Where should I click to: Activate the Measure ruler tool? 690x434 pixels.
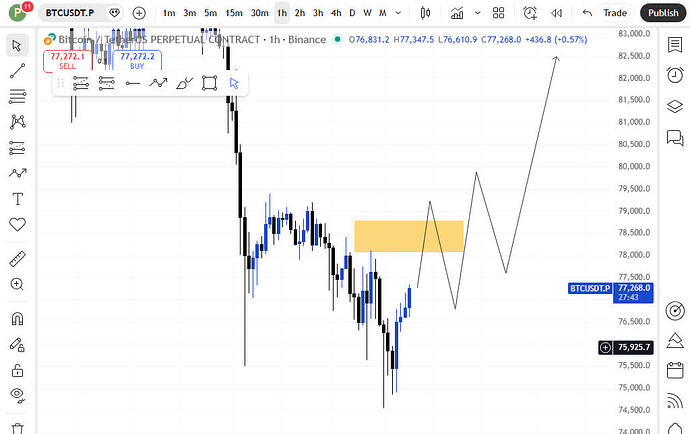tap(17, 259)
